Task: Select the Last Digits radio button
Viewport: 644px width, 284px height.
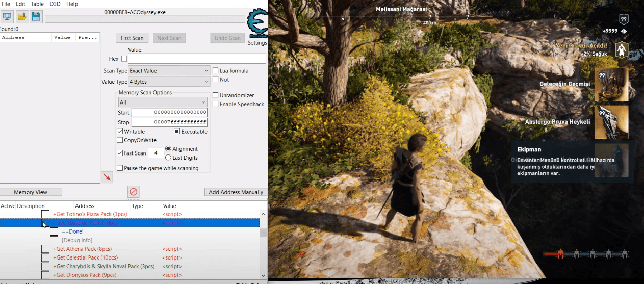Action: pyautogui.click(x=168, y=158)
